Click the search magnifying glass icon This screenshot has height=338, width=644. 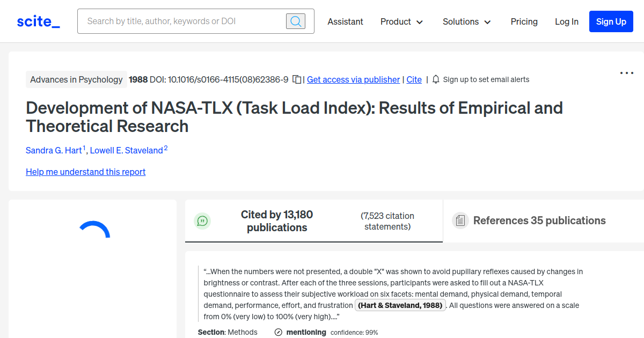pos(295,21)
